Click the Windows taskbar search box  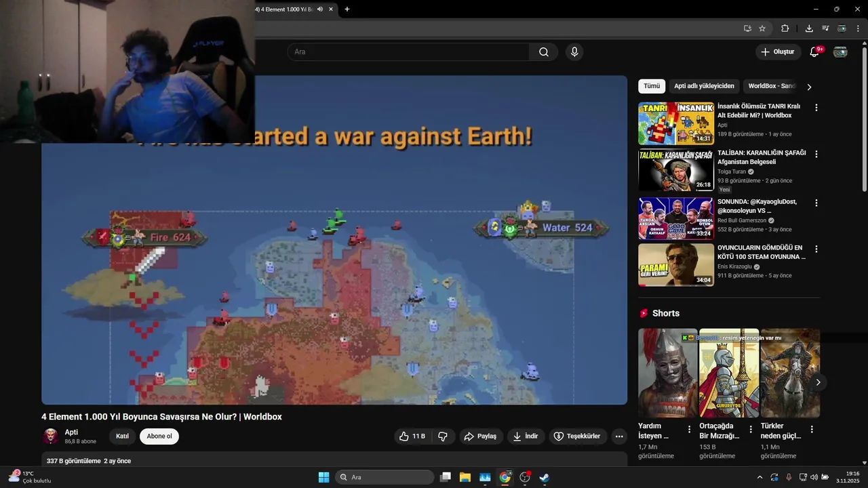click(385, 477)
